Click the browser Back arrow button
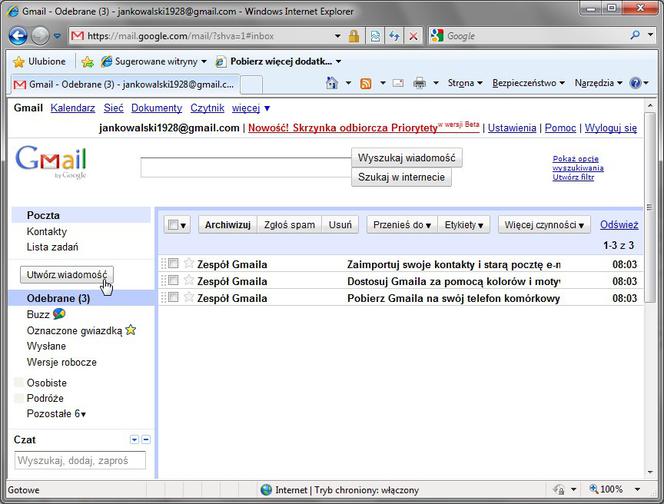The width and height of the screenshot is (664, 504). pyautogui.click(x=18, y=36)
